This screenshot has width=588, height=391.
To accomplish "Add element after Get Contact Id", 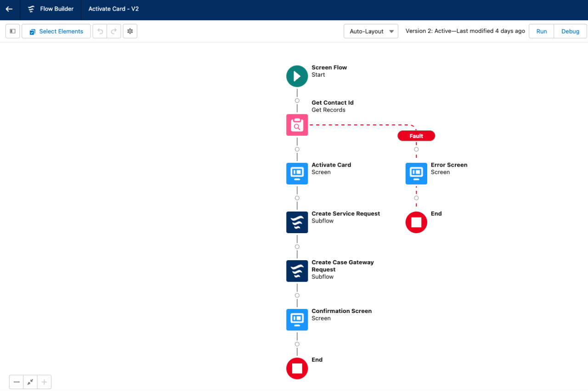I will pyautogui.click(x=297, y=149).
